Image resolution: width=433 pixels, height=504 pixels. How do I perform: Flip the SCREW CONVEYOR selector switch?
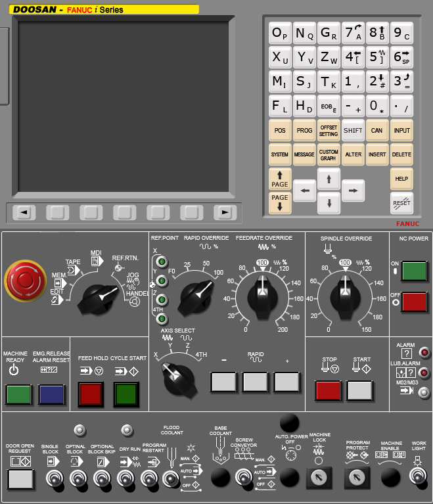(x=244, y=478)
